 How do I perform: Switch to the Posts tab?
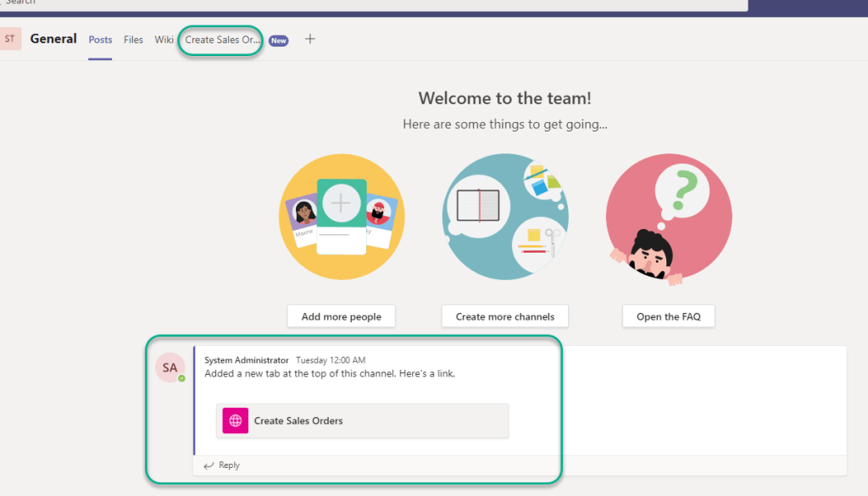pyautogui.click(x=100, y=40)
